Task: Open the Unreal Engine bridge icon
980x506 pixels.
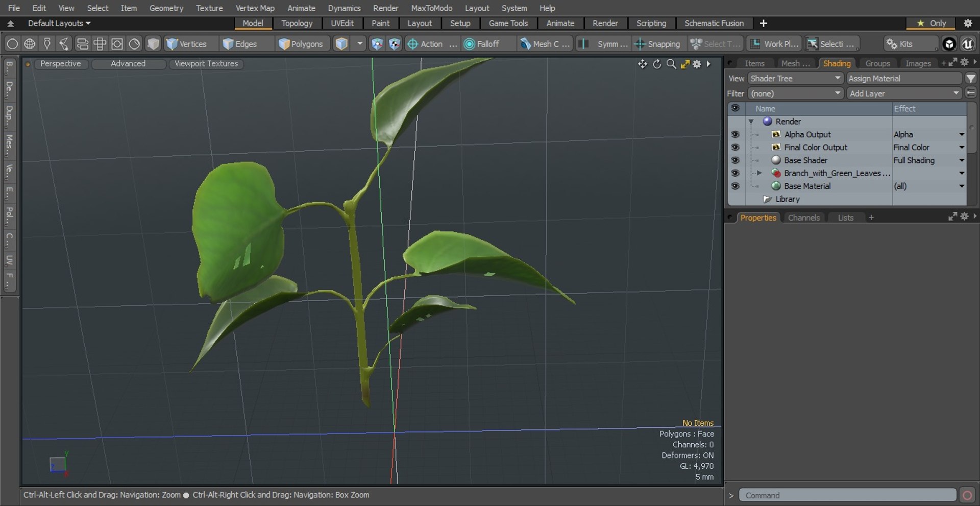Action: (x=967, y=44)
